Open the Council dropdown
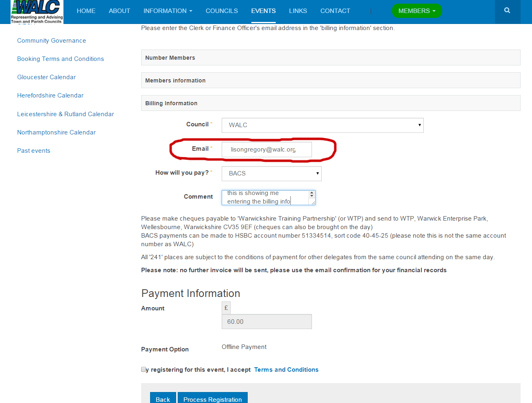The height and width of the screenshot is (403, 532). [322, 125]
